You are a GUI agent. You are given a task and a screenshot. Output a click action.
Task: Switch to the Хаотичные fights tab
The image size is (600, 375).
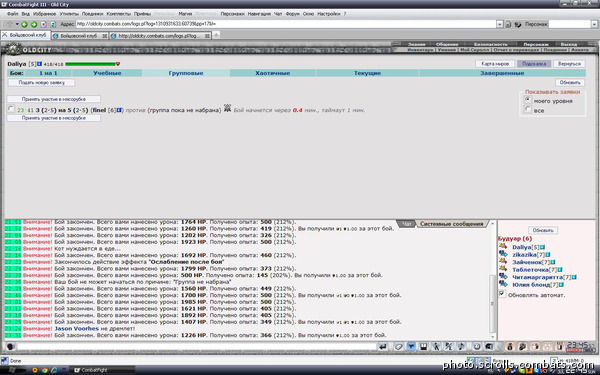pyautogui.click(x=272, y=73)
